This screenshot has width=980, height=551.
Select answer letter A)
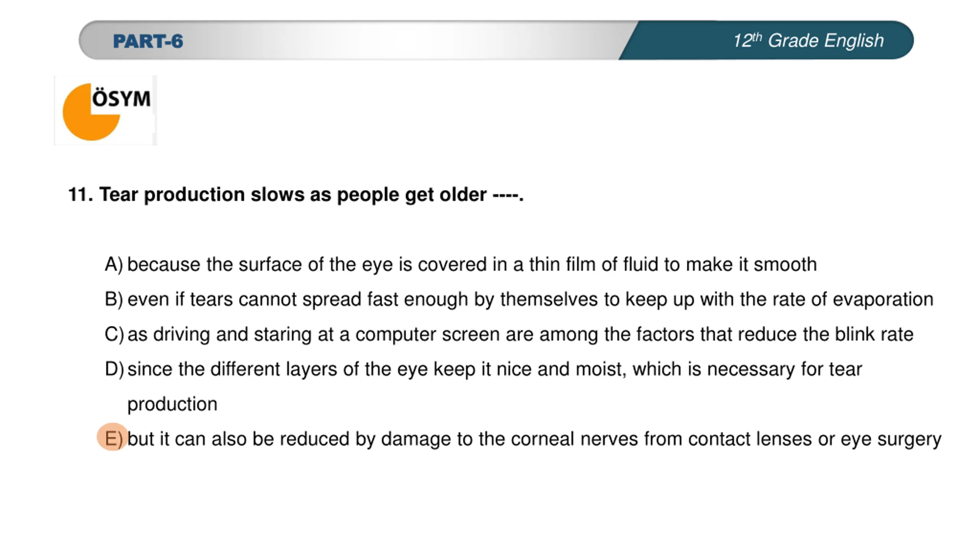pos(114,264)
